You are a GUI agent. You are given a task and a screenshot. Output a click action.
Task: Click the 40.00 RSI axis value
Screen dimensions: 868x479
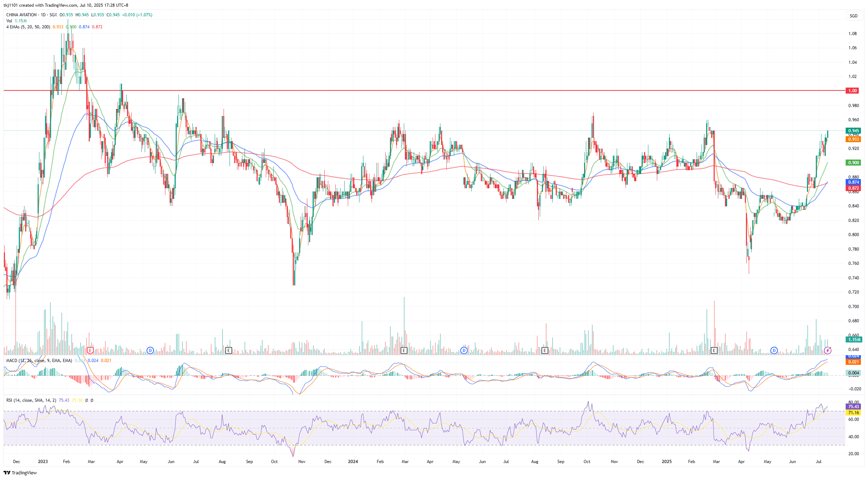853,437
